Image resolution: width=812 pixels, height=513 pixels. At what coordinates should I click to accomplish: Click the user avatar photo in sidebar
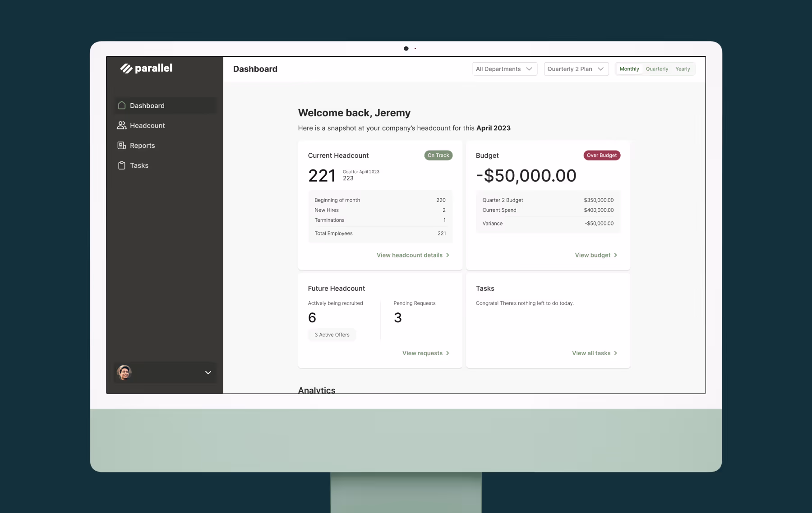pos(124,372)
